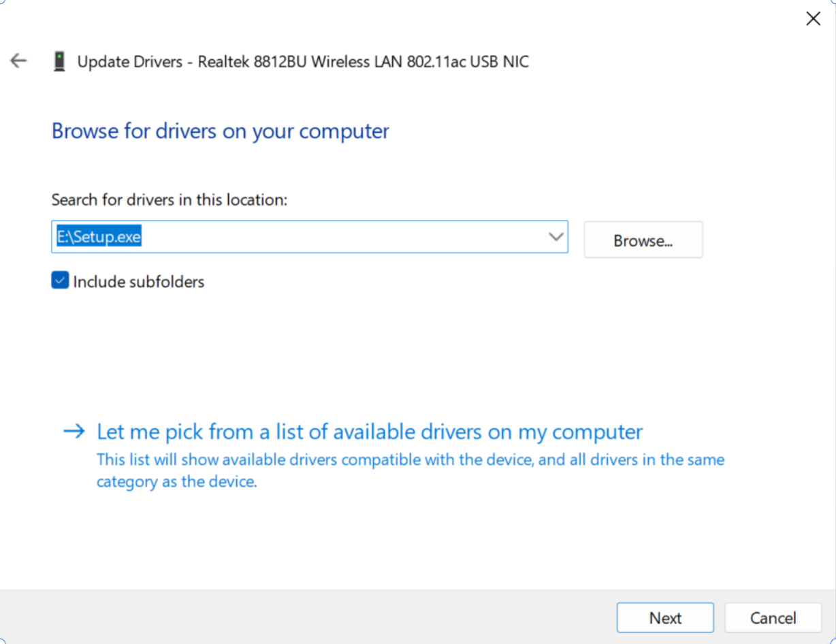Click the network adapter device icon
This screenshot has width=836, height=644.
point(59,62)
